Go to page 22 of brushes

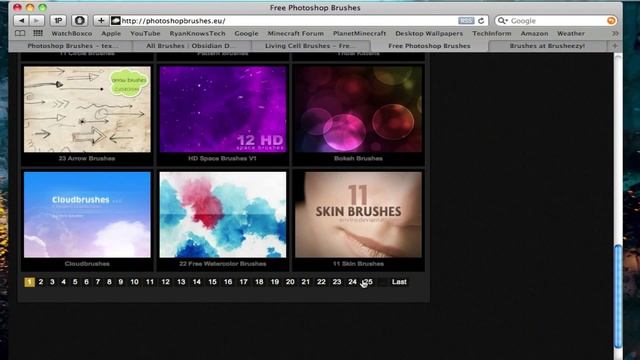(322, 282)
